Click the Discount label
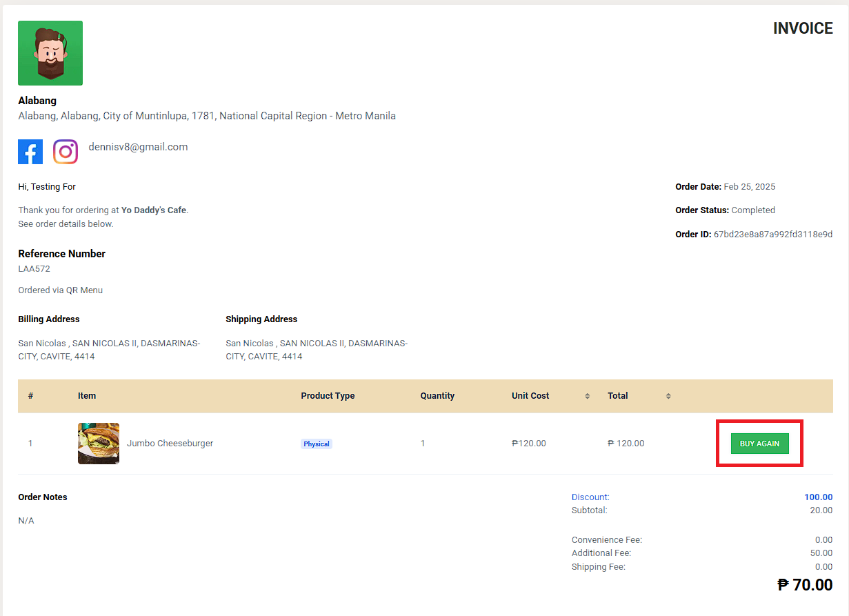 (x=590, y=497)
